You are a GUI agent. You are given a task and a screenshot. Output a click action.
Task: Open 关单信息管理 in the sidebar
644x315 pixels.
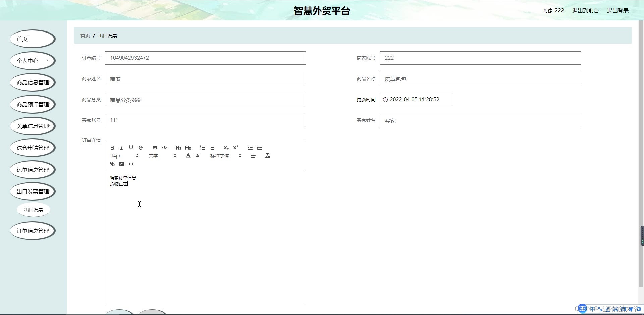tap(33, 126)
